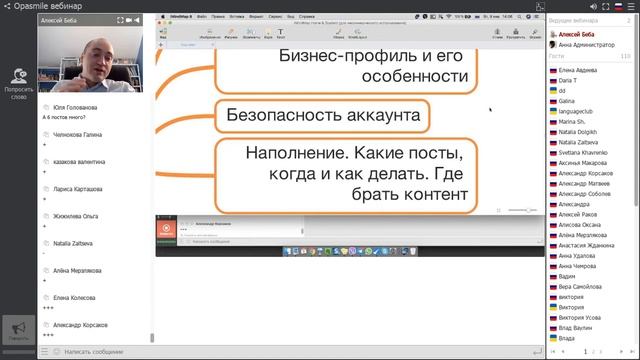
Task: Open the Справка menu in shared app menu bar
Action: 307,17
